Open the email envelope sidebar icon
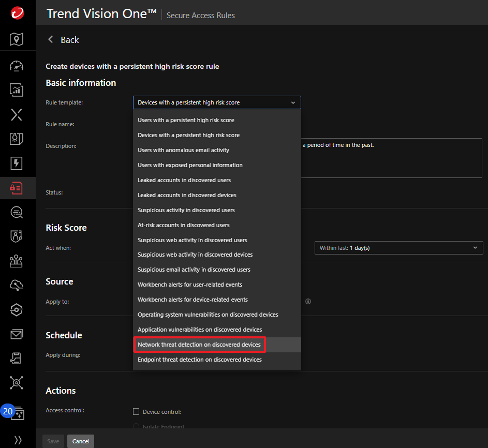488x448 pixels. tap(17, 334)
